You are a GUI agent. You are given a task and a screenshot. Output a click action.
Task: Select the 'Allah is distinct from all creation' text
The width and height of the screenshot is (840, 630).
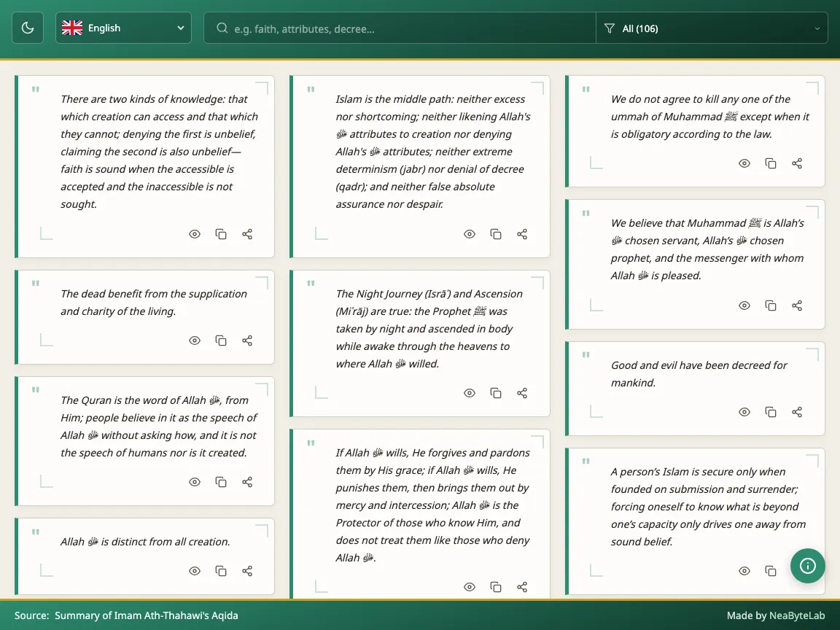(x=145, y=542)
